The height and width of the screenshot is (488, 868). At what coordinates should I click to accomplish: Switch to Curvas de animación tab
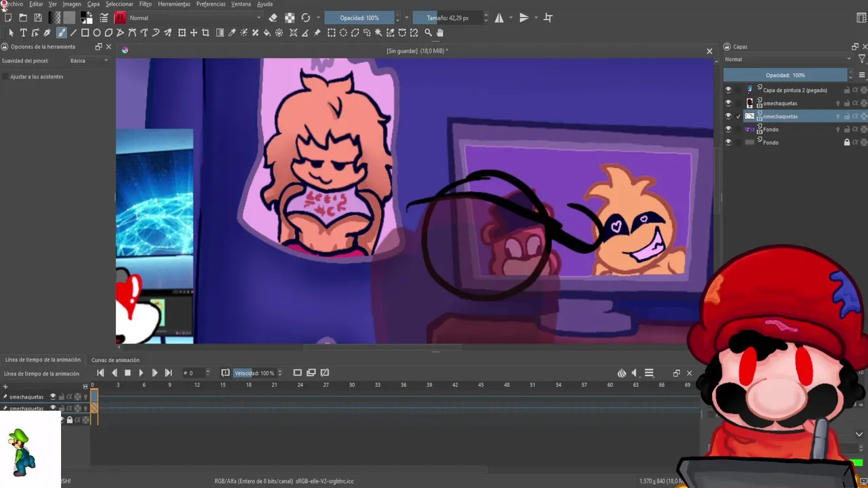coord(115,360)
